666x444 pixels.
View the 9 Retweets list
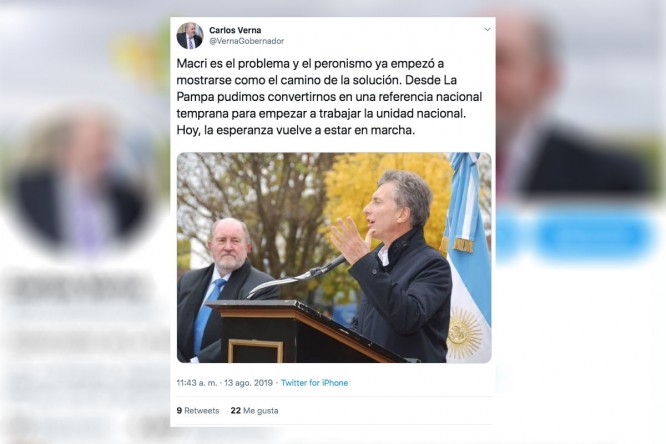click(x=198, y=411)
